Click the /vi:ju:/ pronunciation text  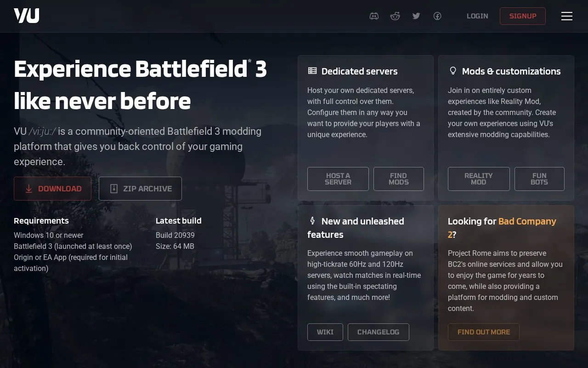click(42, 132)
